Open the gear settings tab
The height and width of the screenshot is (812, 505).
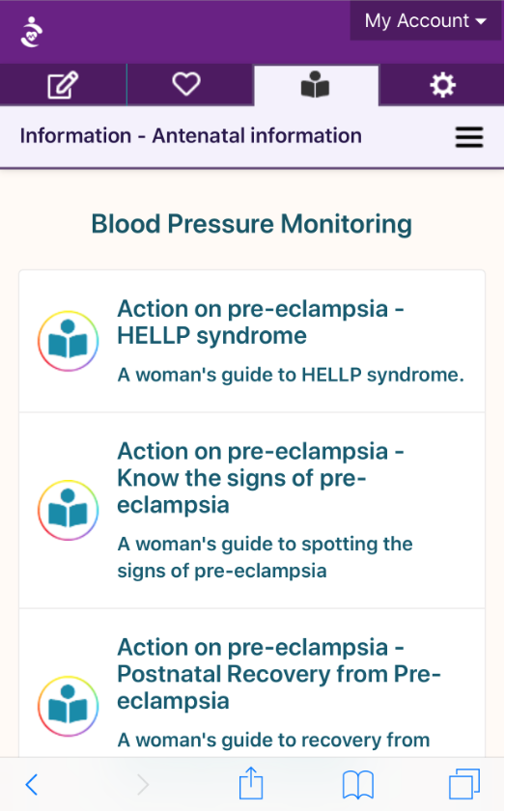[x=442, y=85]
